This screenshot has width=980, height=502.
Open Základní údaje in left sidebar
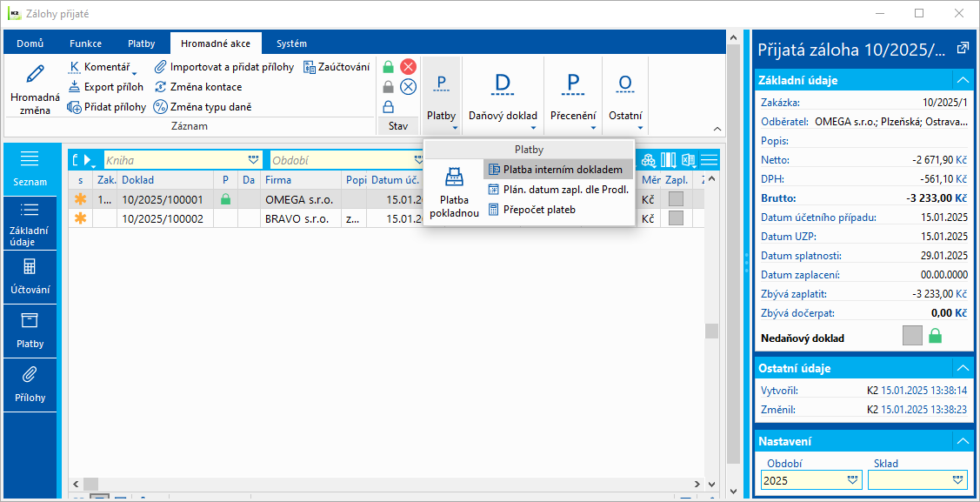(30, 224)
